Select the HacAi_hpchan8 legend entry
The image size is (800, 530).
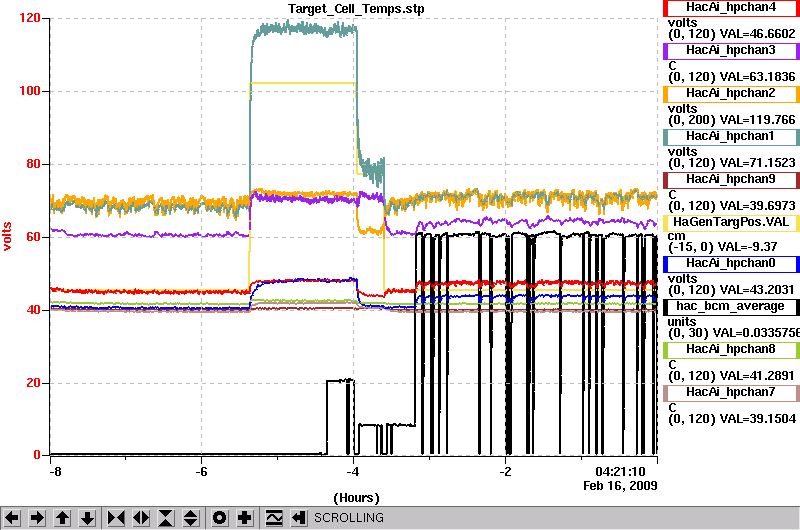[731, 349]
